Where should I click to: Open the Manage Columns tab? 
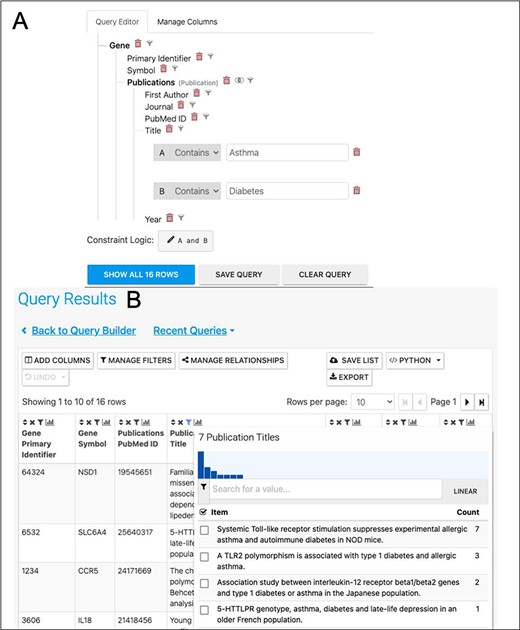click(187, 22)
